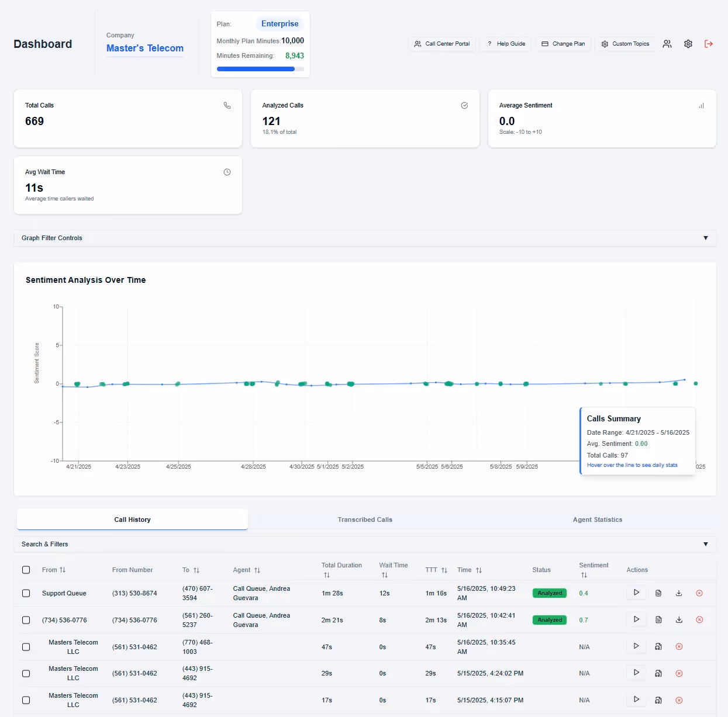Switch to the Transcribed Calls tab
This screenshot has width=728, height=717.
coord(365,519)
